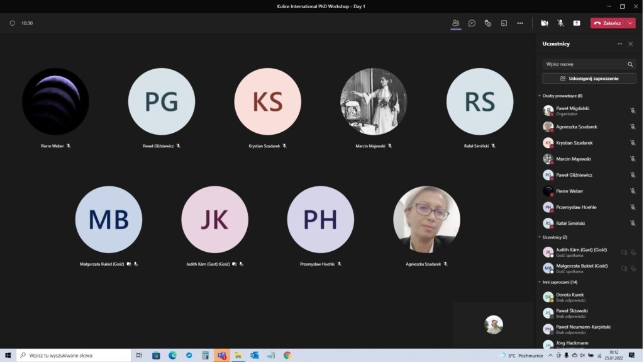Viewport: 644px width, 362px height.
Task: Collapse the Inni zaproszeni (14) section
Action: point(540,282)
